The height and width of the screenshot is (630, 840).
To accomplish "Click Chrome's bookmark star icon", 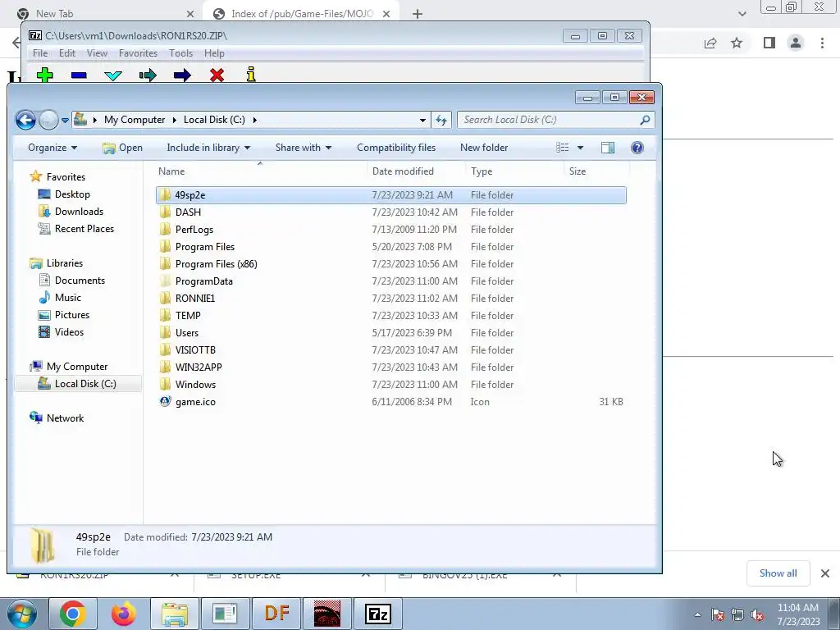I will point(737,43).
